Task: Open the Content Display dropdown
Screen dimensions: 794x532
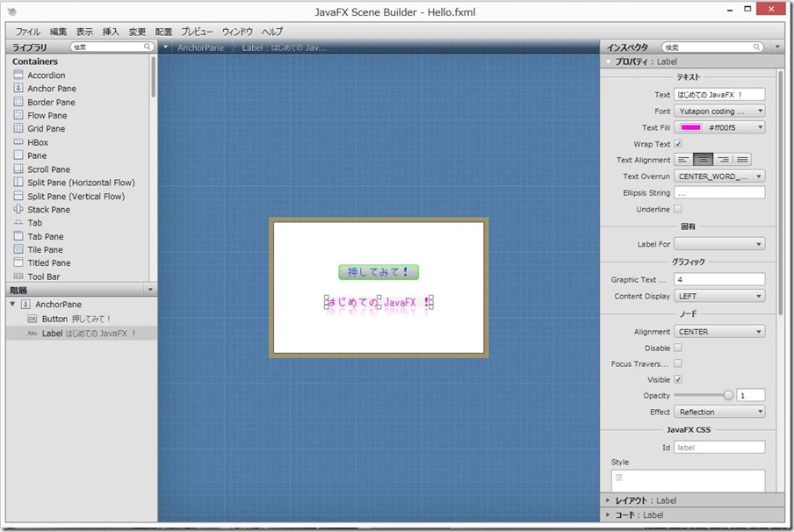Action: (719, 296)
